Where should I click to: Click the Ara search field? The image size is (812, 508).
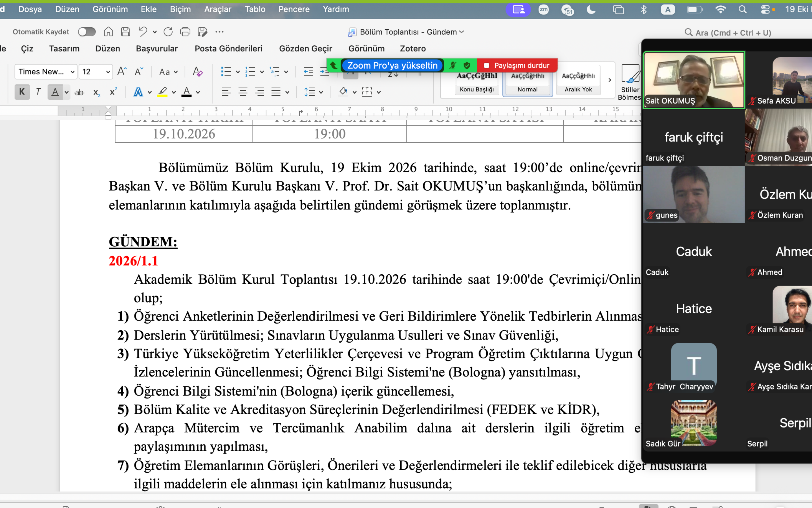pyautogui.click(x=727, y=32)
